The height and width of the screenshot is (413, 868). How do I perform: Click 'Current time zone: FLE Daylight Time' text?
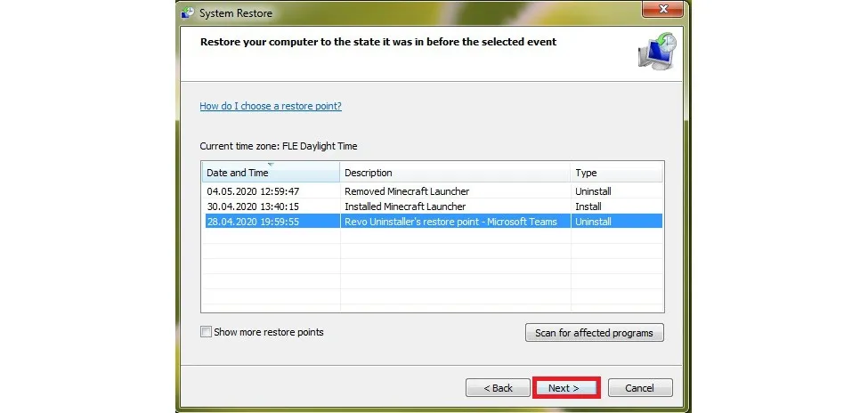(279, 147)
